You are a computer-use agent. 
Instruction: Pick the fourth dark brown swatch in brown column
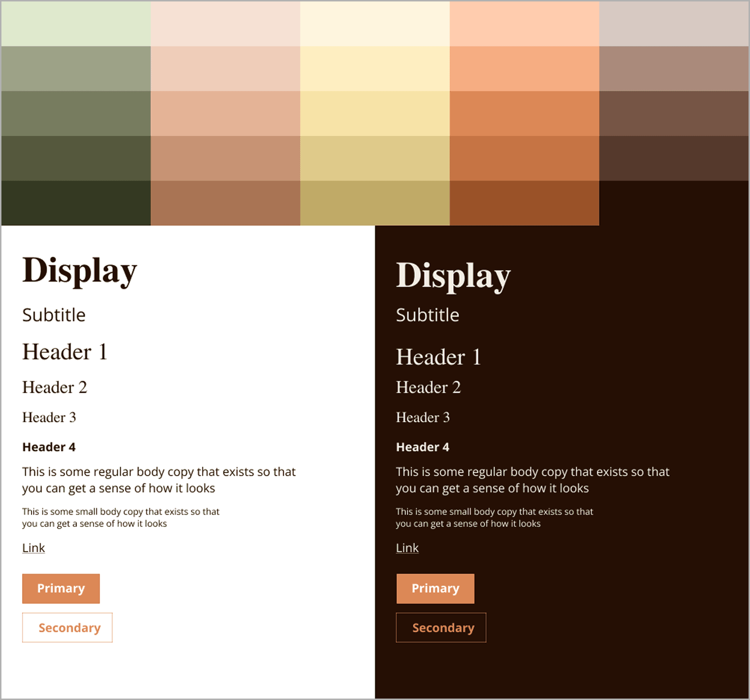[674, 158]
